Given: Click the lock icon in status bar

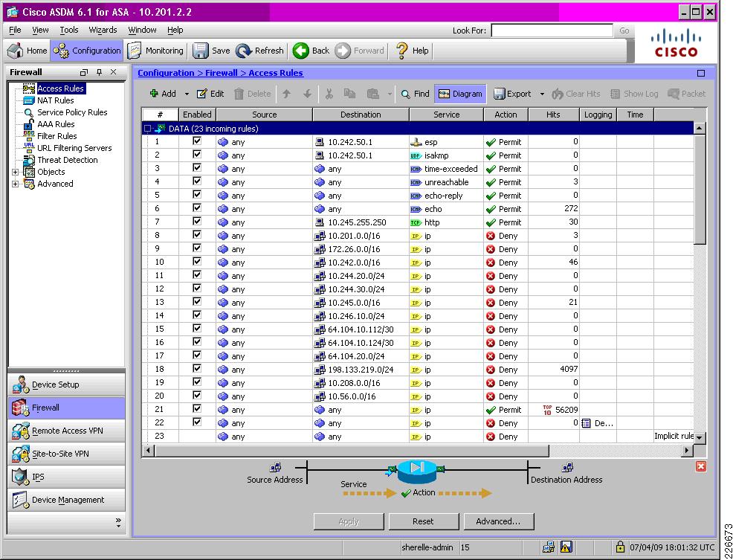Looking at the screenshot, I should click(620, 547).
